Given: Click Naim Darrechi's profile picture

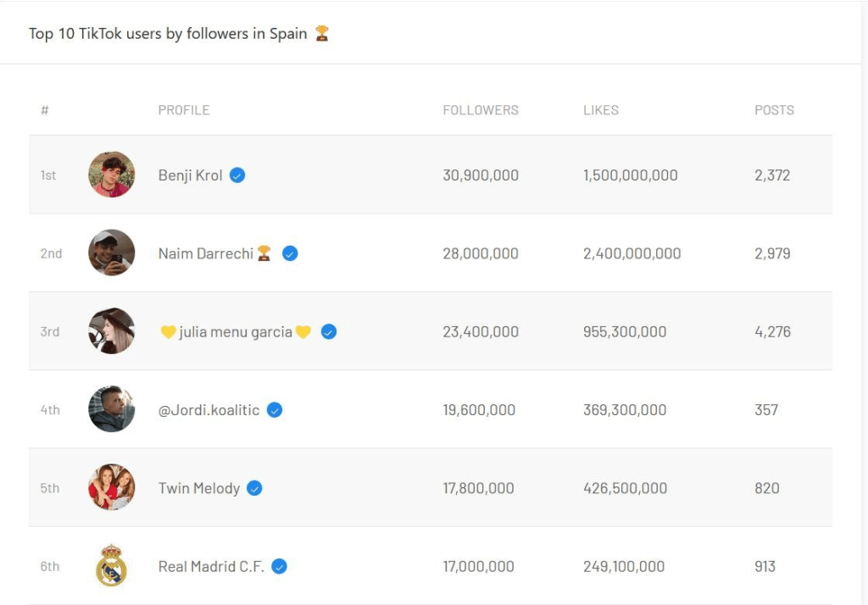Looking at the screenshot, I should [111, 253].
